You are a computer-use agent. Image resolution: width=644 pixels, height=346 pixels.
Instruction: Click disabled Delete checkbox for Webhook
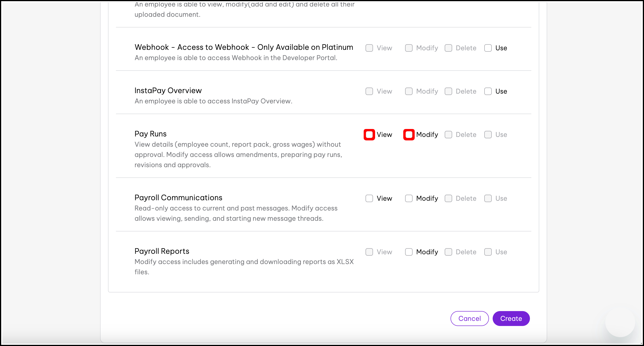tap(448, 48)
